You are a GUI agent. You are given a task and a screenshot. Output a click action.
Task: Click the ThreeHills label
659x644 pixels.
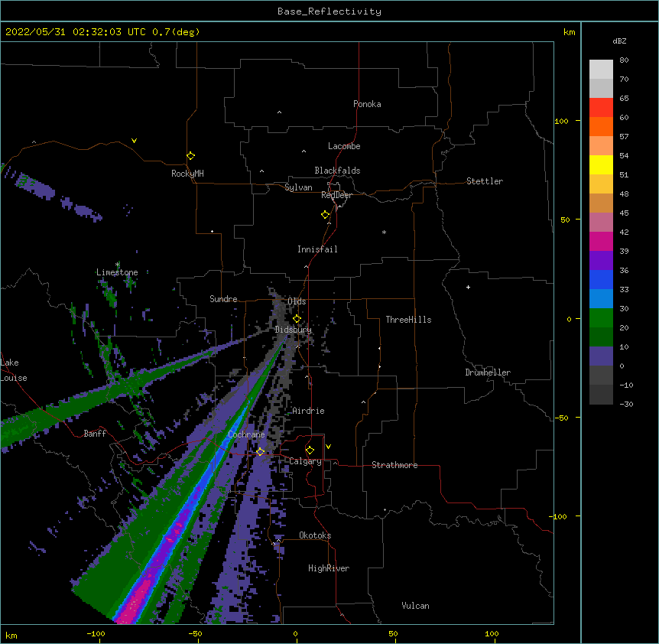[408, 320]
